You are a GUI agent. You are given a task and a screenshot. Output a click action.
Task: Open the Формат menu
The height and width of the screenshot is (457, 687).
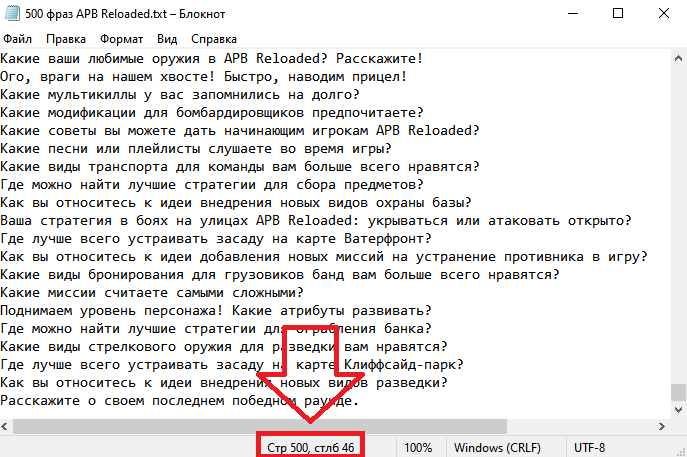[121, 39]
